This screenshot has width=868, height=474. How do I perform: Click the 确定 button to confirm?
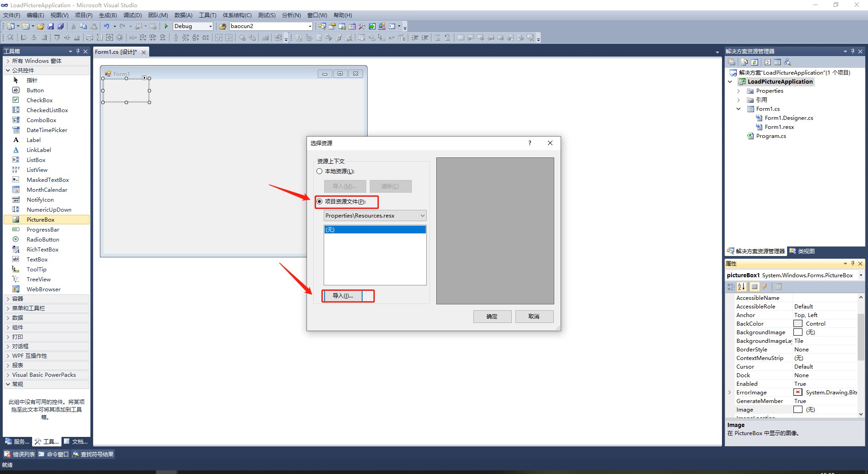pyautogui.click(x=492, y=316)
